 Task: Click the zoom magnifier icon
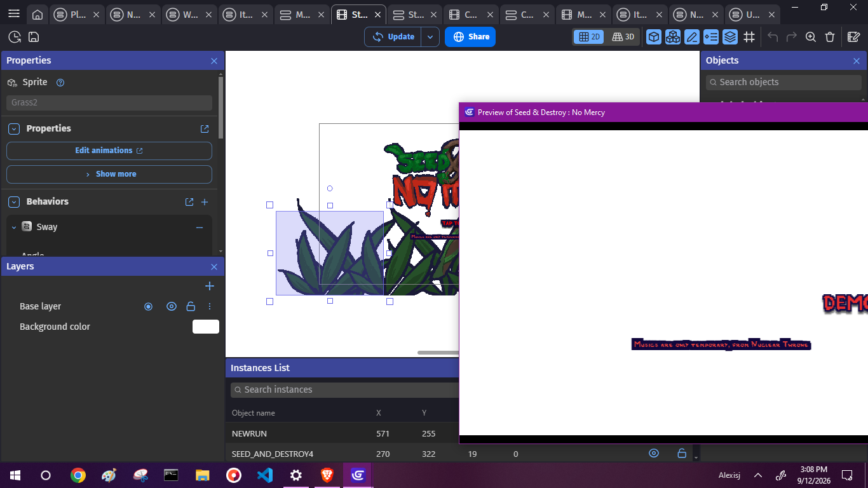811,37
